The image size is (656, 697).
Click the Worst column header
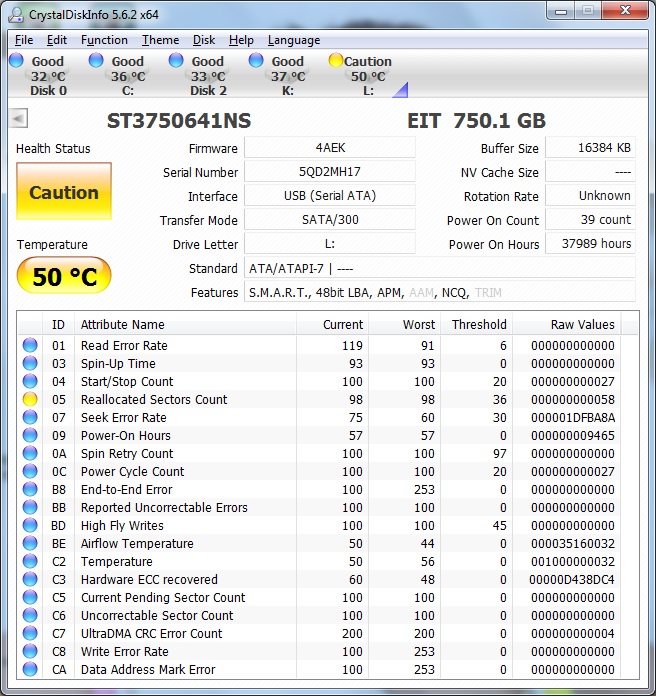(405, 324)
